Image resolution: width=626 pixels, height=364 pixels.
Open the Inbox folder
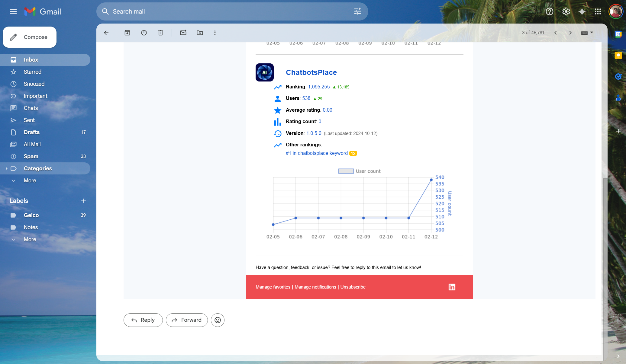pos(45,60)
